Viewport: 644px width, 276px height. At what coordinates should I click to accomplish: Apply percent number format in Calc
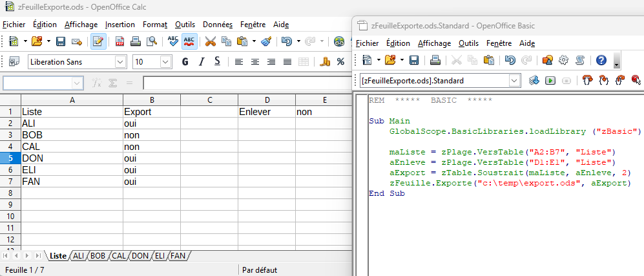coord(340,62)
